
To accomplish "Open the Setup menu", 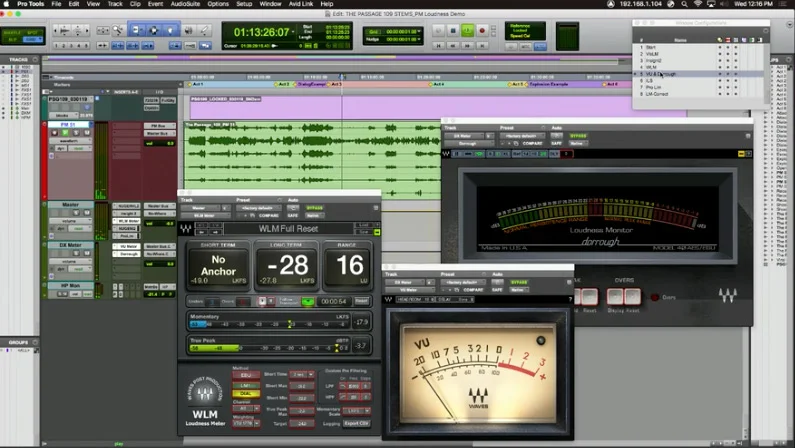I will click(244, 4).
